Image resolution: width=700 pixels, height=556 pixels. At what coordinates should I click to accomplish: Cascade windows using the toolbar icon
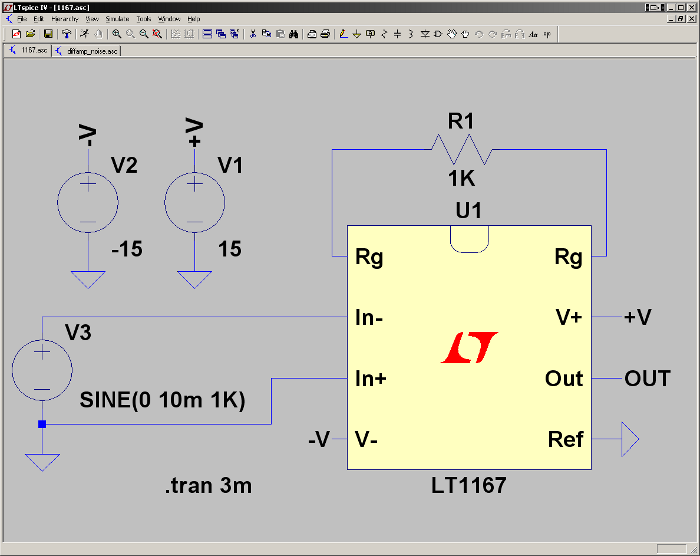coord(221,34)
